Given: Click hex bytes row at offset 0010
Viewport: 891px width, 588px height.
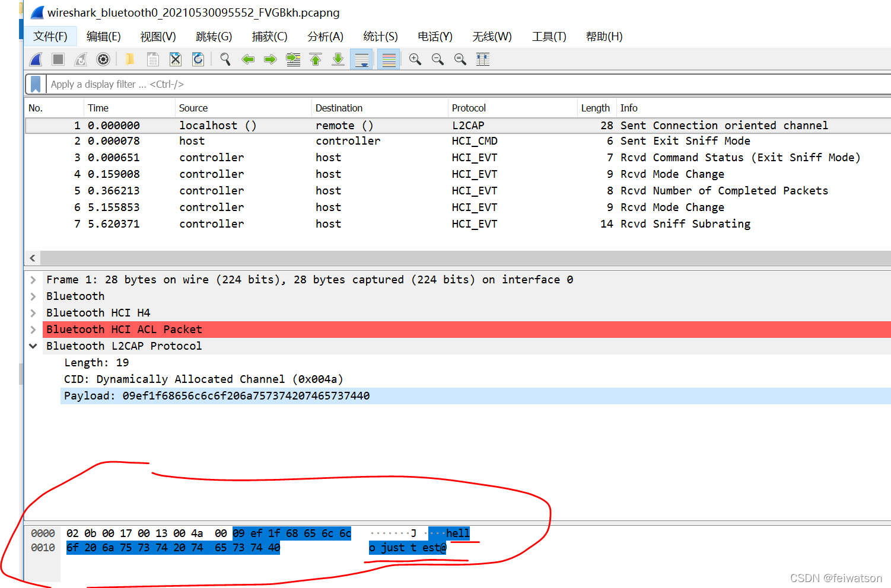Looking at the screenshot, I should (x=173, y=548).
